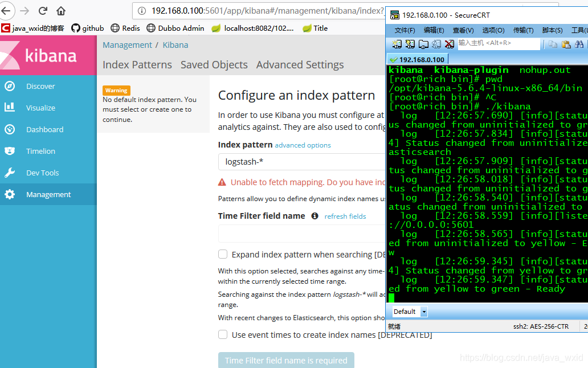Open Dashboard in Kibana sidebar

point(48,130)
